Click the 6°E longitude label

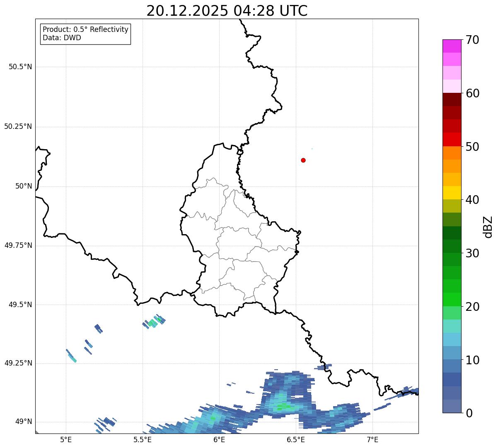[219, 440]
